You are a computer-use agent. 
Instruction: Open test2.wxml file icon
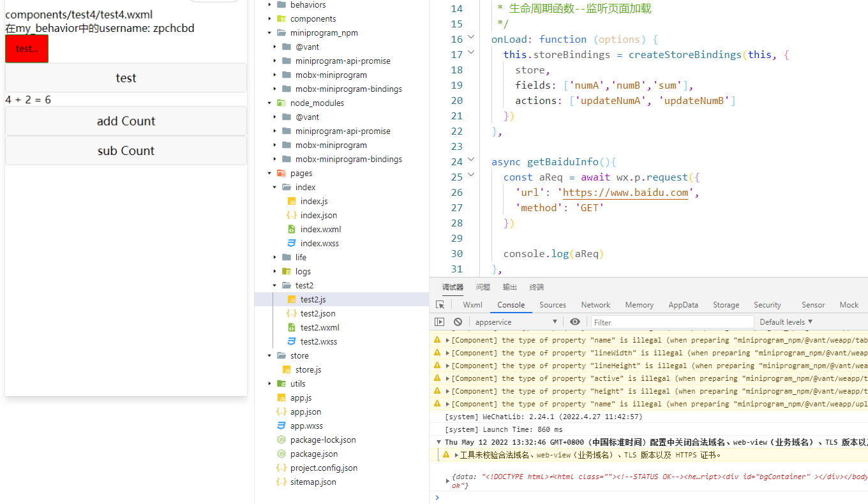click(x=292, y=328)
